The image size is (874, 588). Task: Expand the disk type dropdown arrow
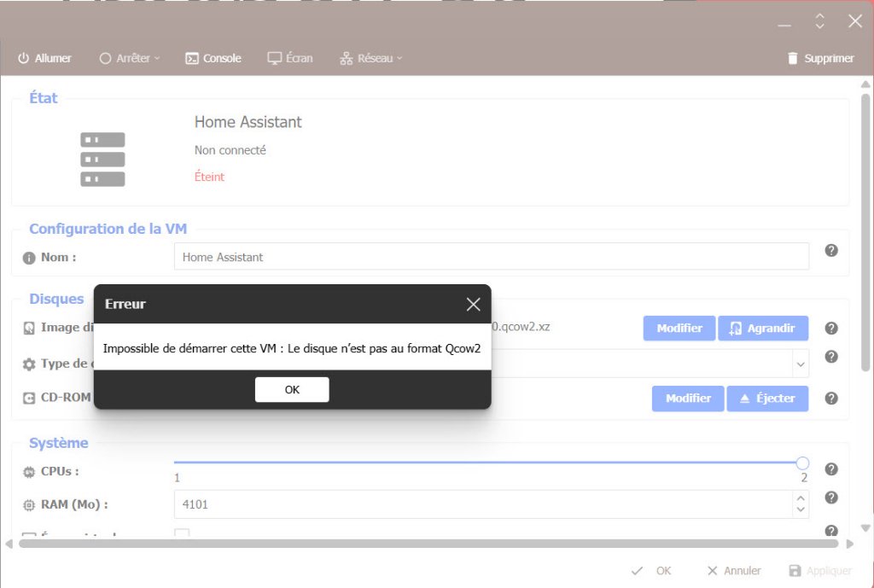point(801,364)
